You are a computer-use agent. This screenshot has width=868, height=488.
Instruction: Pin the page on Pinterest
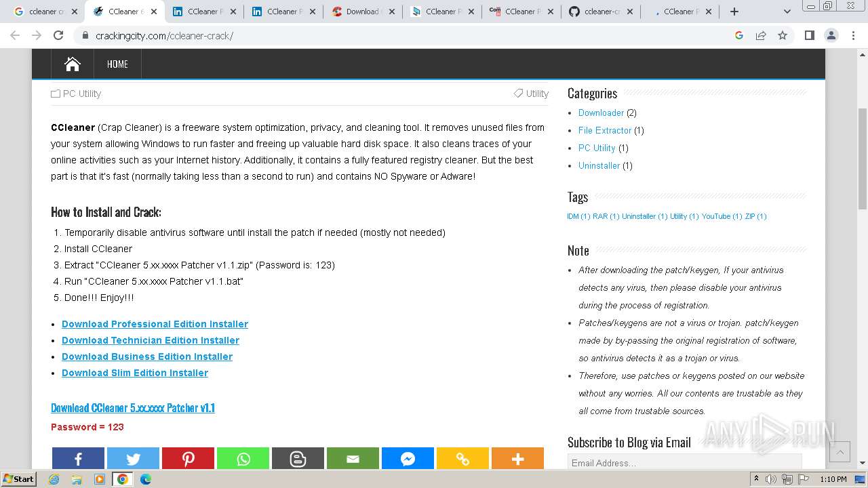(x=188, y=459)
